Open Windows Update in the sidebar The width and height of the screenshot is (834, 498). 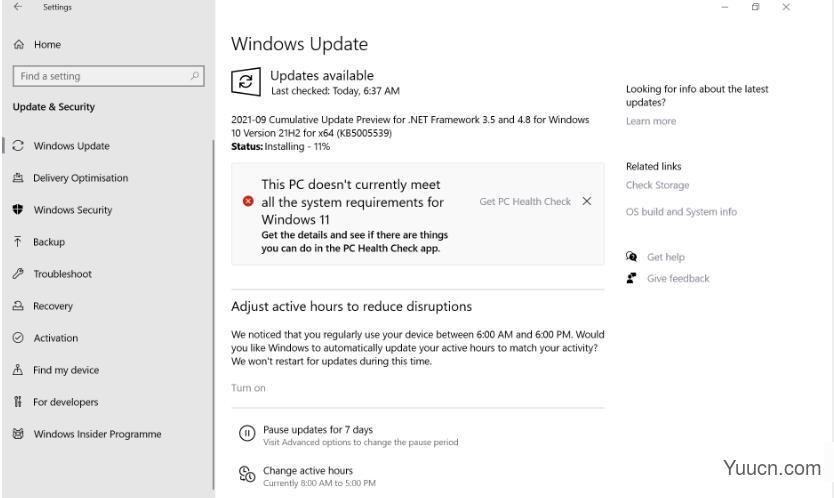71,146
